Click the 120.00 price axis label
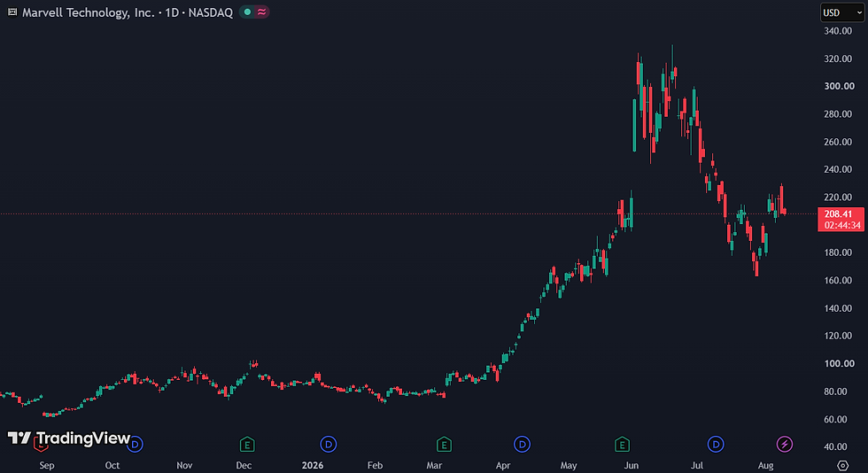This screenshot has height=473, width=868. coord(838,336)
